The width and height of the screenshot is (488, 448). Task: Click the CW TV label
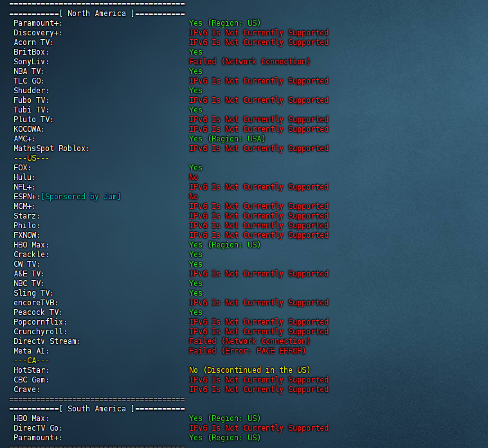coord(26,264)
